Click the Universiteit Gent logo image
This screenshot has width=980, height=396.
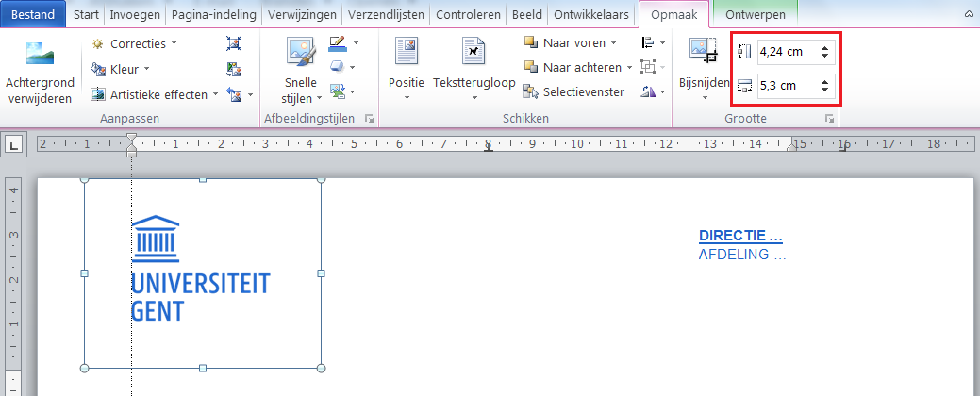point(203,273)
